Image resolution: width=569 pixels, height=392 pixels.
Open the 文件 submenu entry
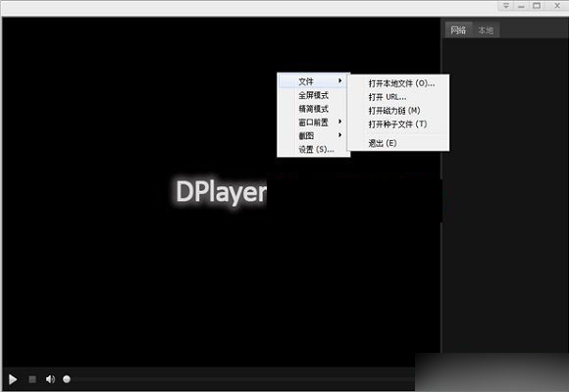point(314,81)
